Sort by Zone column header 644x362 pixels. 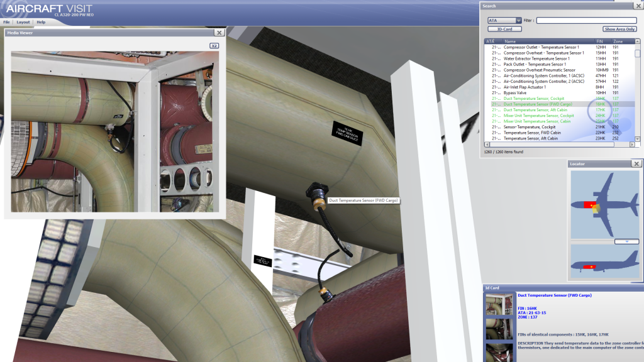[623, 41]
